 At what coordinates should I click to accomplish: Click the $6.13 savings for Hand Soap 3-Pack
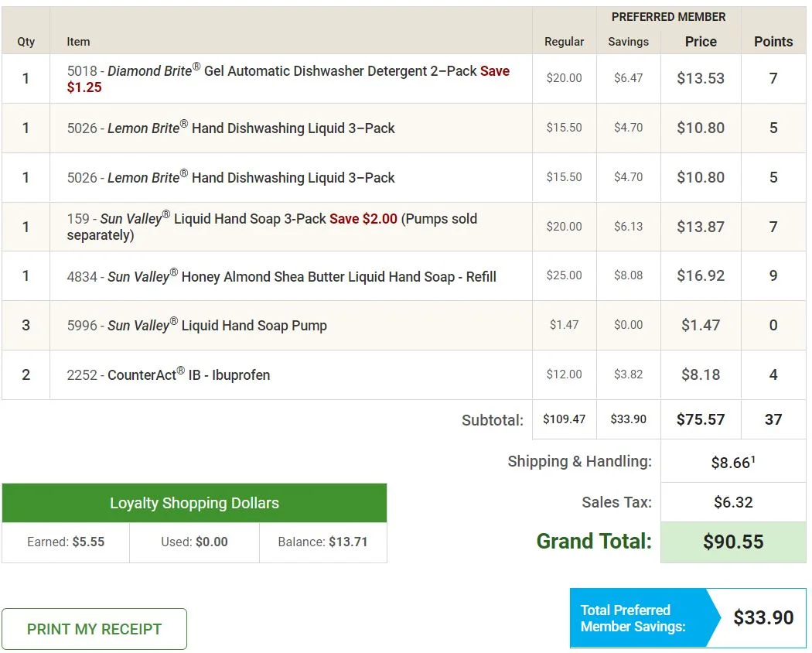click(x=628, y=226)
